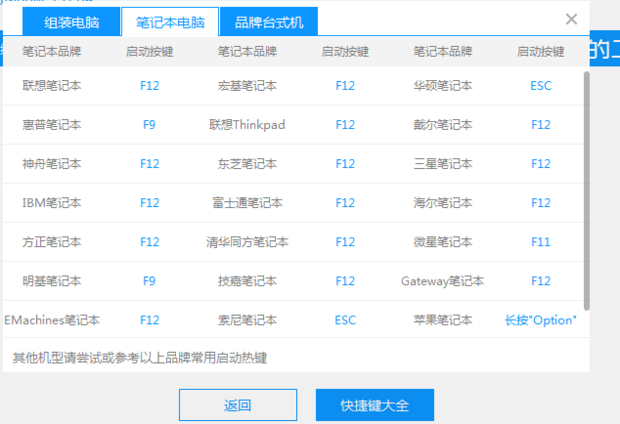Open the 快捷键大全 button
620x424 pixels.
coord(375,405)
